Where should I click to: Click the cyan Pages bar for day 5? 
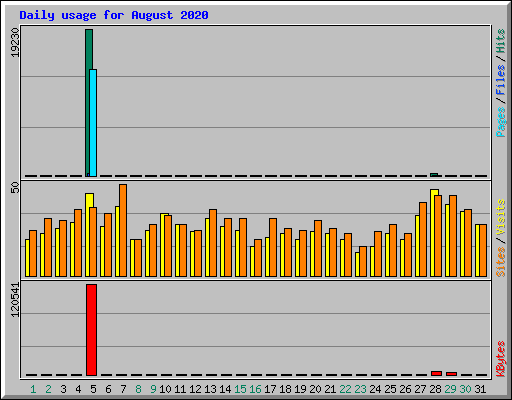(x=93, y=123)
